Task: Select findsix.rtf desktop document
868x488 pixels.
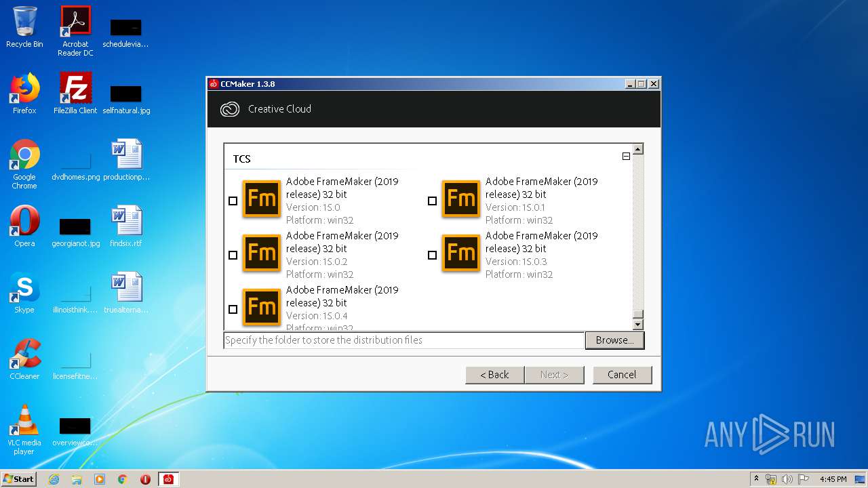Action: pyautogui.click(x=126, y=226)
